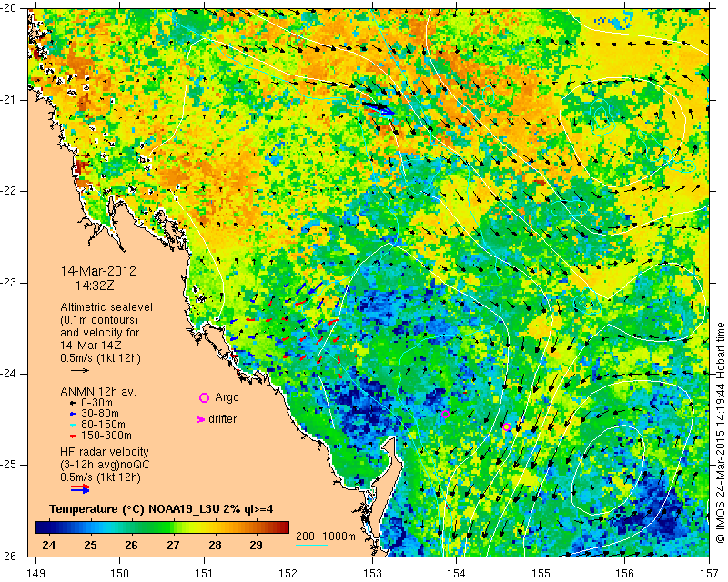Click the longitude axis label '156'
This screenshot has height=582, width=728.
tap(625, 574)
